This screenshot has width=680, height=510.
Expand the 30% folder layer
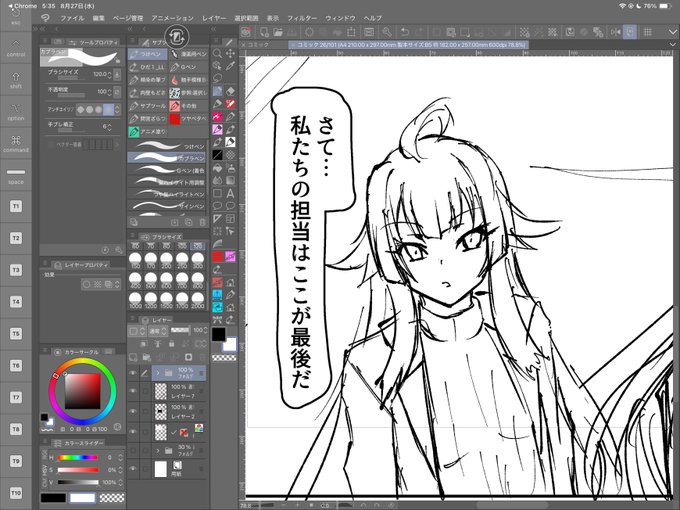point(158,450)
